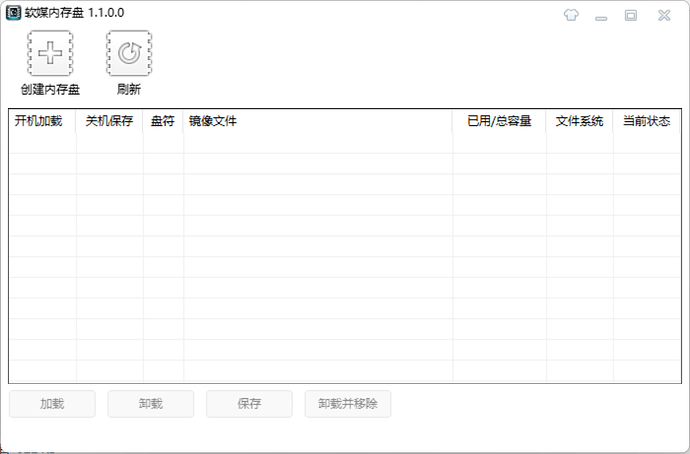Click the 卸载并移除 button
Screen dimensions: 690x454
pos(348,404)
